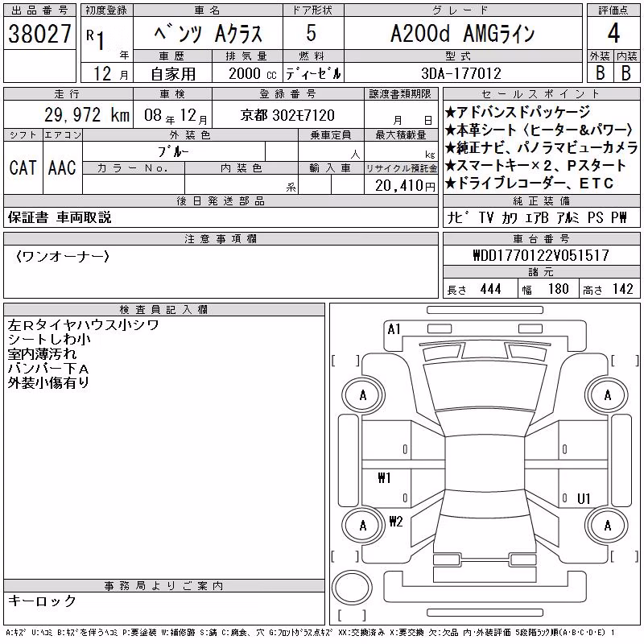This screenshot has height=644, width=644.
Task: Click the mileage value 29,972 km
Action: [87, 114]
